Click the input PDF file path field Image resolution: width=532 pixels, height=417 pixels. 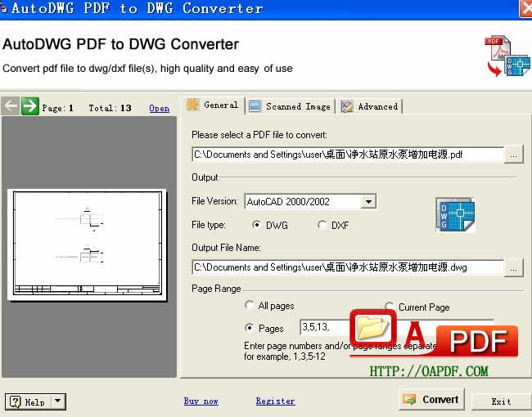pyautogui.click(x=348, y=155)
